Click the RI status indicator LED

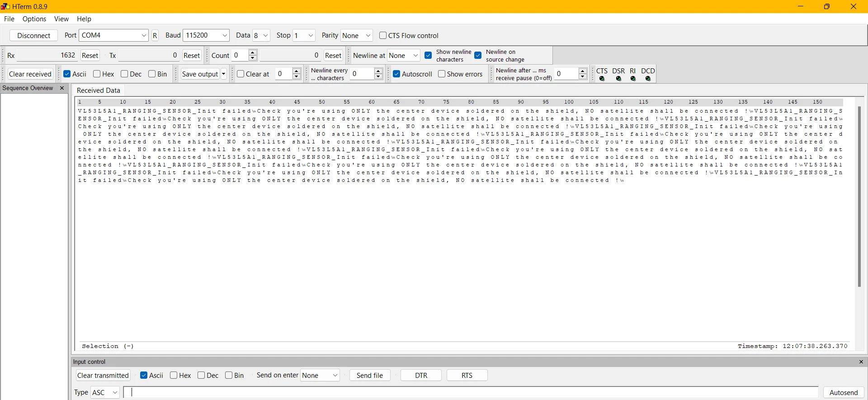click(x=633, y=79)
